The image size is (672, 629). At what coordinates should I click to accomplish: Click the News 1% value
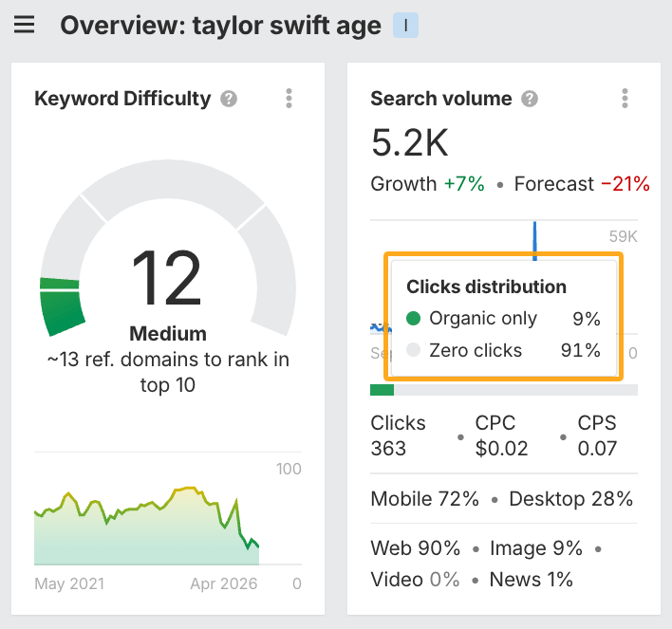[531, 580]
